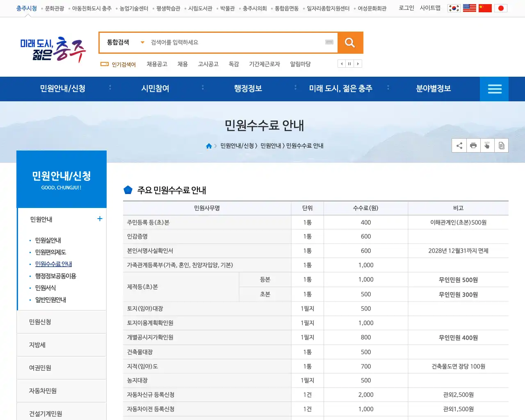Click the print page icon
Viewport: 525px width, 420px height.
coord(473,146)
